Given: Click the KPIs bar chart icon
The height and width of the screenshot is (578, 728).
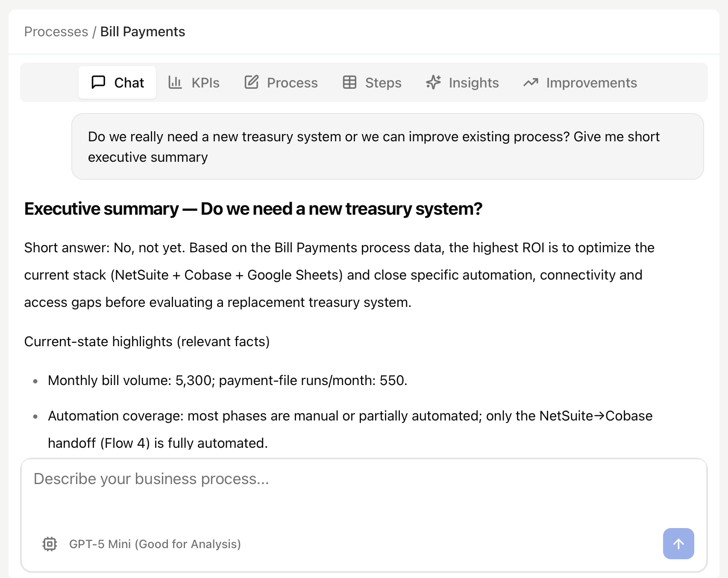Looking at the screenshot, I should [175, 82].
